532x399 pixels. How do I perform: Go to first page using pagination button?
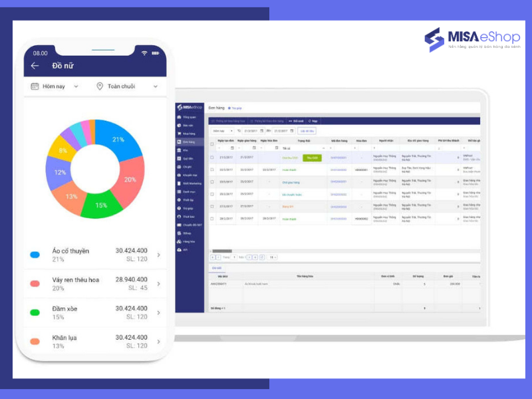tap(213, 257)
